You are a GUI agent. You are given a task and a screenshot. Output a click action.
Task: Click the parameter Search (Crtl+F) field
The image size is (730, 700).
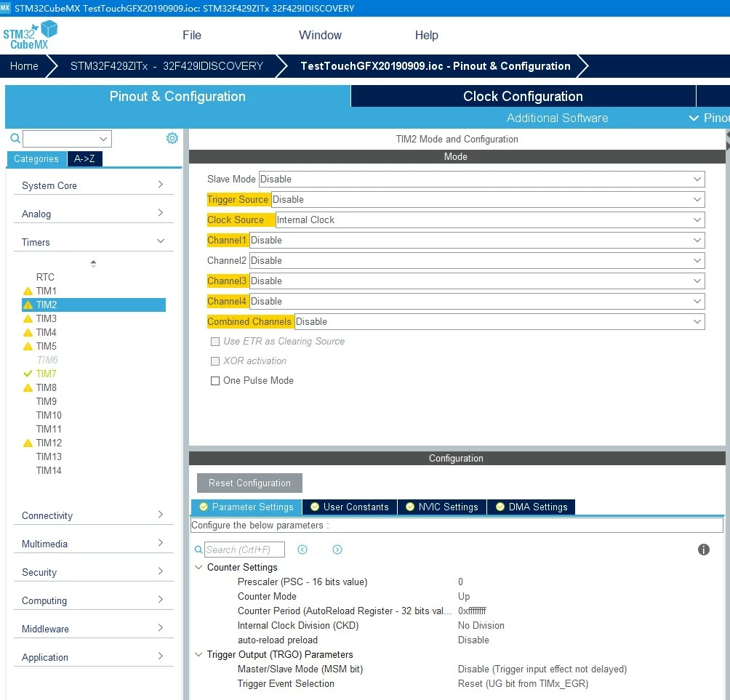244,550
